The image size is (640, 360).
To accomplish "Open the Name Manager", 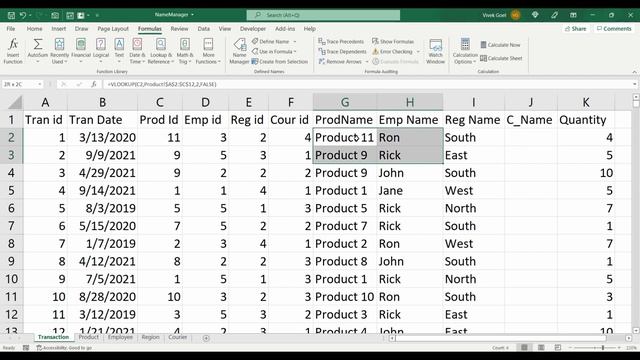I will (239, 51).
